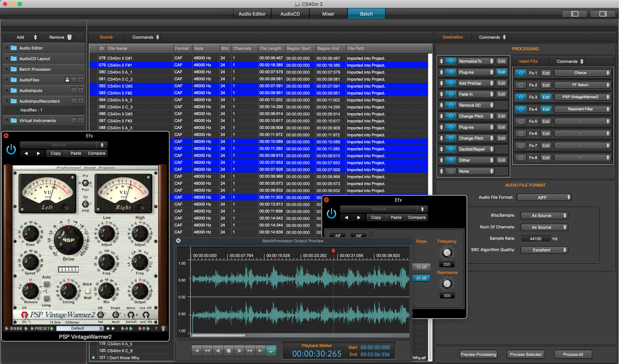Open the Num Of Channels dropdown
Viewport: 619px width, 364px height.
[544, 227]
